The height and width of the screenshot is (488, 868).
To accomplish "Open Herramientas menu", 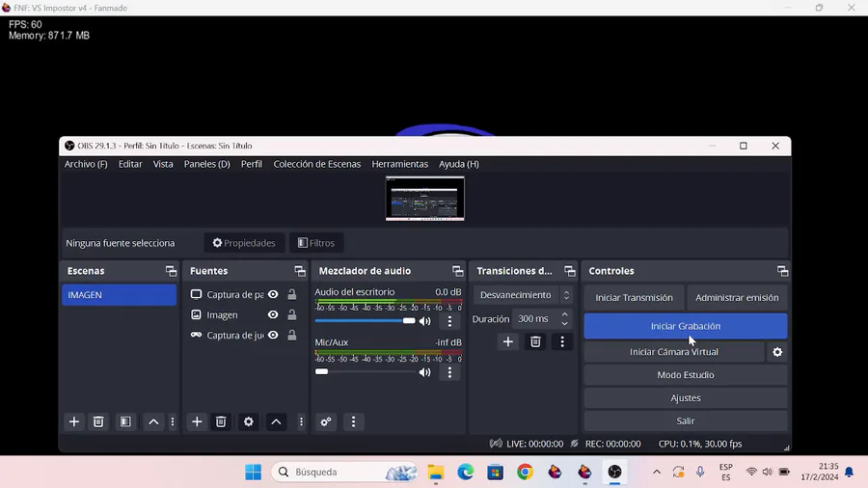I will 399,164.
